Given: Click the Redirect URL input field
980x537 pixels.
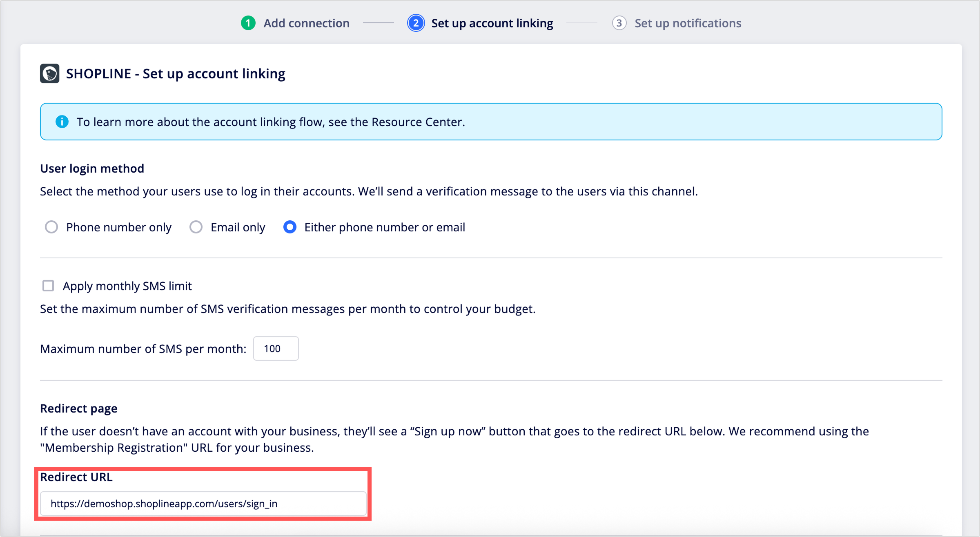Looking at the screenshot, I should (203, 504).
